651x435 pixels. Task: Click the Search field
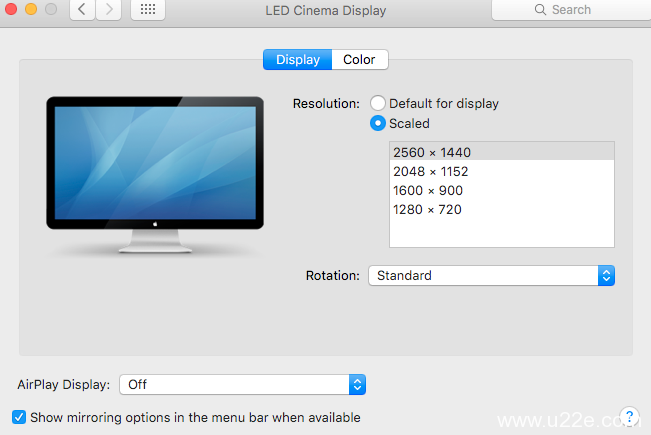[571, 10]
